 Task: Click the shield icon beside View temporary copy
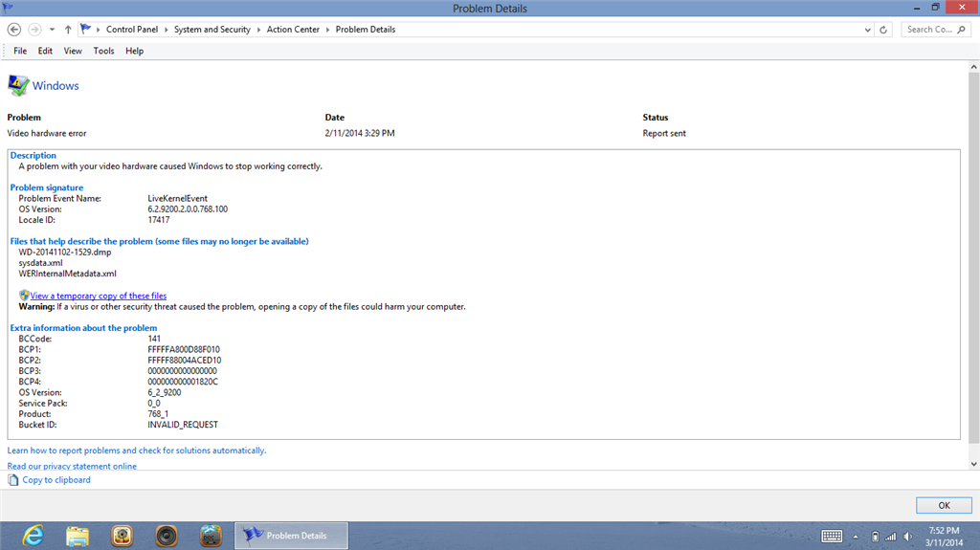[24, 295]
